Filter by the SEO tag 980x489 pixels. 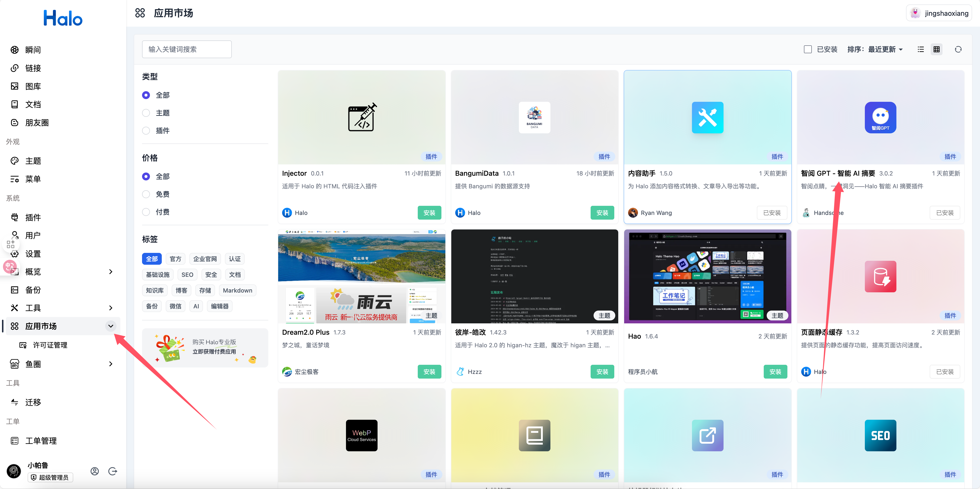click(187, 275)
